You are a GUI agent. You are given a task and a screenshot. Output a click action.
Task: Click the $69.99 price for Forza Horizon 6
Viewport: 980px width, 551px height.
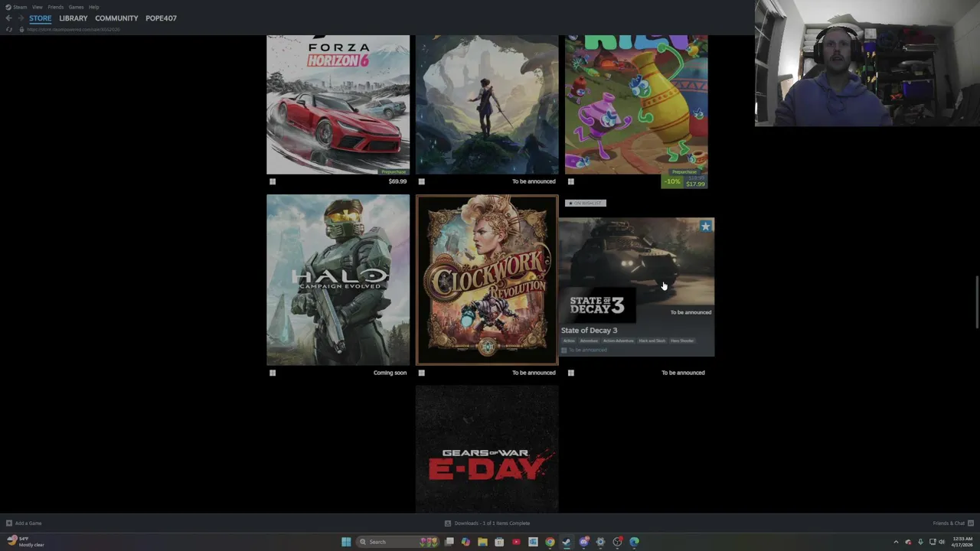397,181
